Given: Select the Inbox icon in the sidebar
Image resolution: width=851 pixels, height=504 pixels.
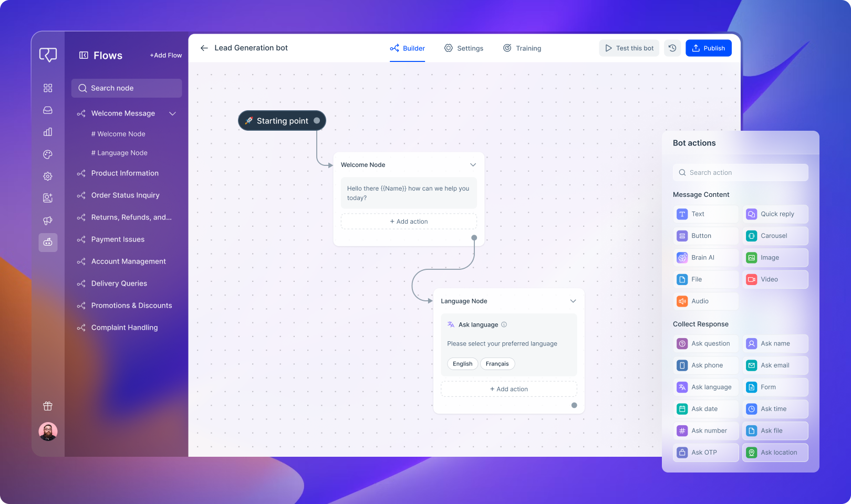Looking at the screenshot, I should (48, 110).
